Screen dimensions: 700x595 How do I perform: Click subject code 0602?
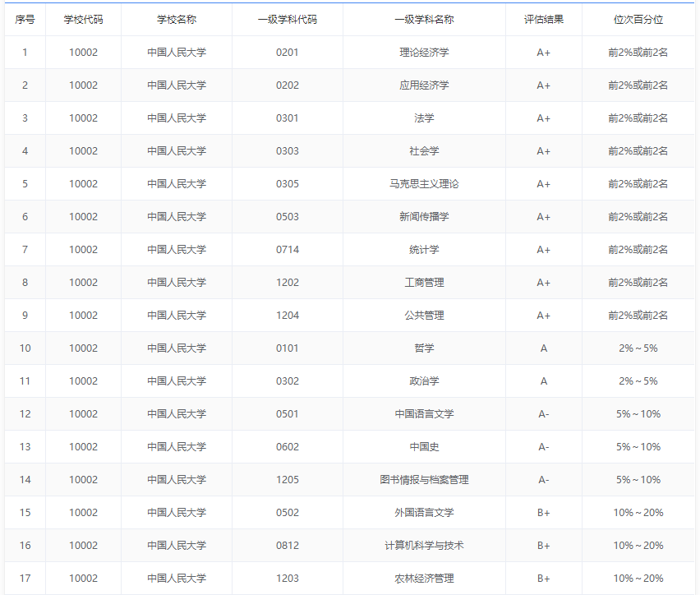pyautogui.click(x=288, y=447)
